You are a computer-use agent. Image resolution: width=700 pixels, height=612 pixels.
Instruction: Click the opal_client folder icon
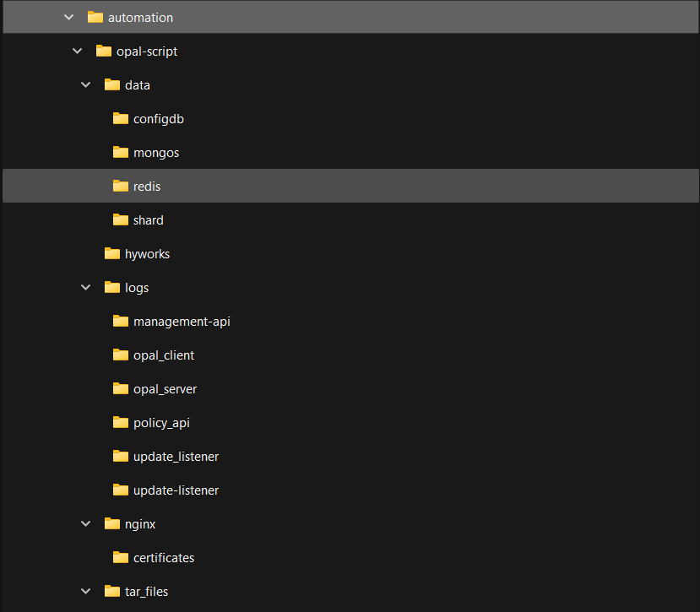click(x=121, y=355)
